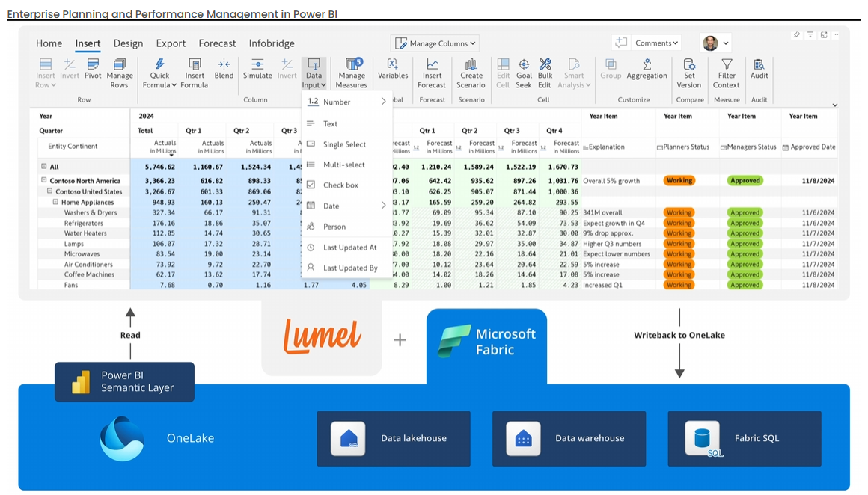Collapse the Home Appliances tree node
This screenshot has height=495, width=868.
[x=55, y=202]
